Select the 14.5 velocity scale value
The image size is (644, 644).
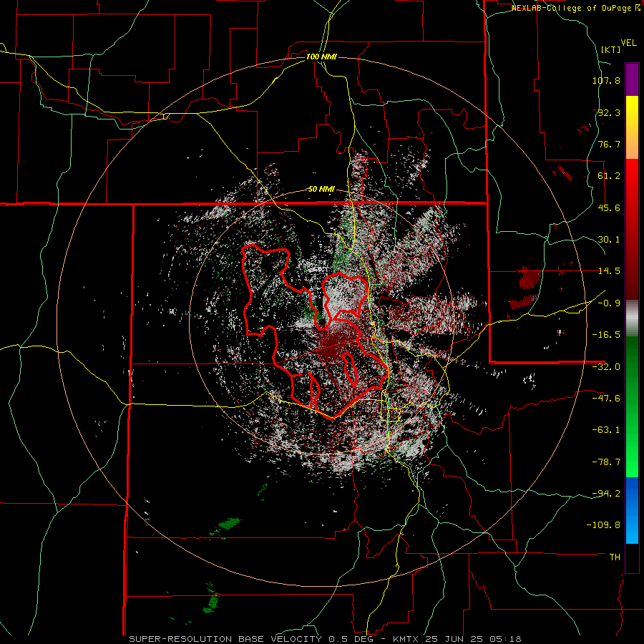coord(609,271)
